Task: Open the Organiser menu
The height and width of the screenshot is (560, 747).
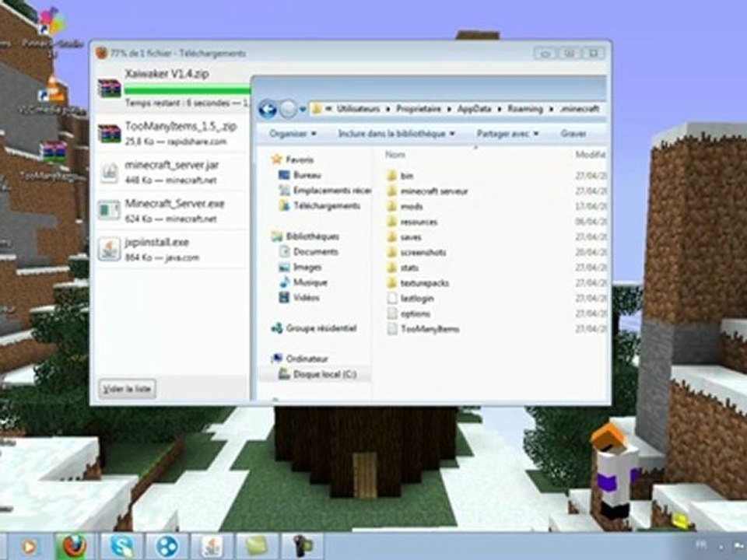Action: (x=293, y=134)
